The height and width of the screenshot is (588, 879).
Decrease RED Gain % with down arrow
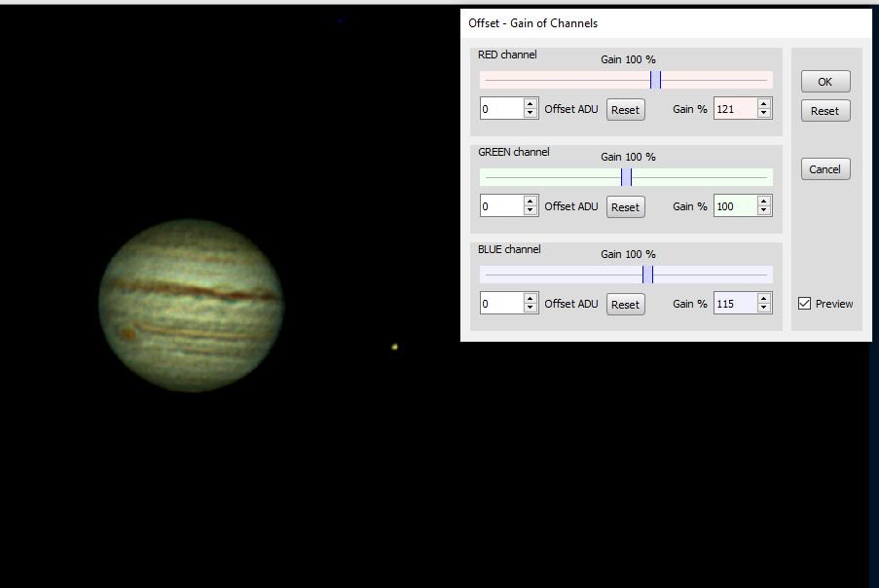(x=764, y=114)
